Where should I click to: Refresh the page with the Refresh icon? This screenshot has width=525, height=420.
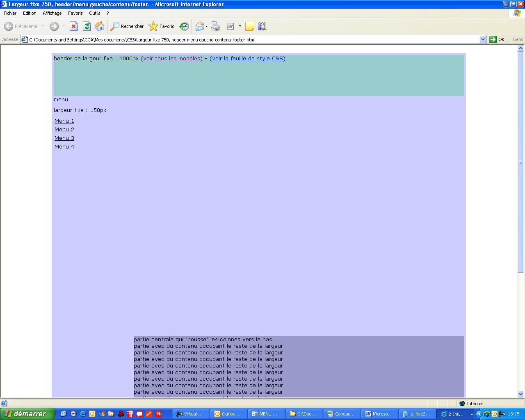coord(87,26)
